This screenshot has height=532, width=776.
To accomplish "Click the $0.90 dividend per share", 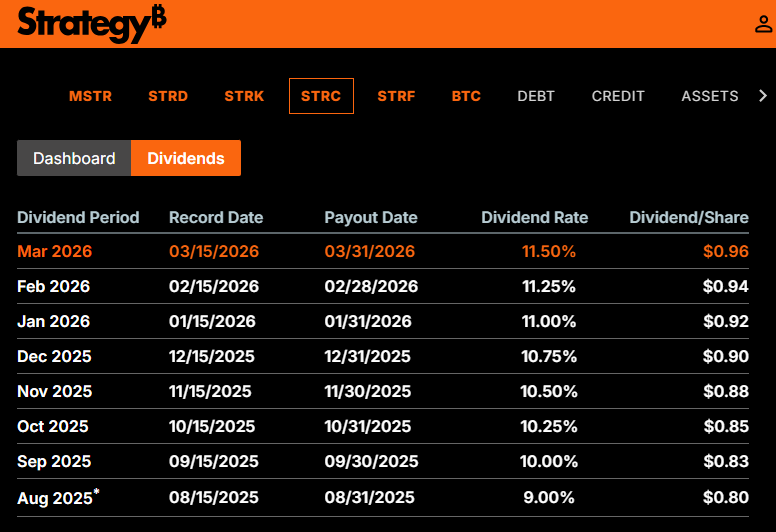I will pos(726,356).
